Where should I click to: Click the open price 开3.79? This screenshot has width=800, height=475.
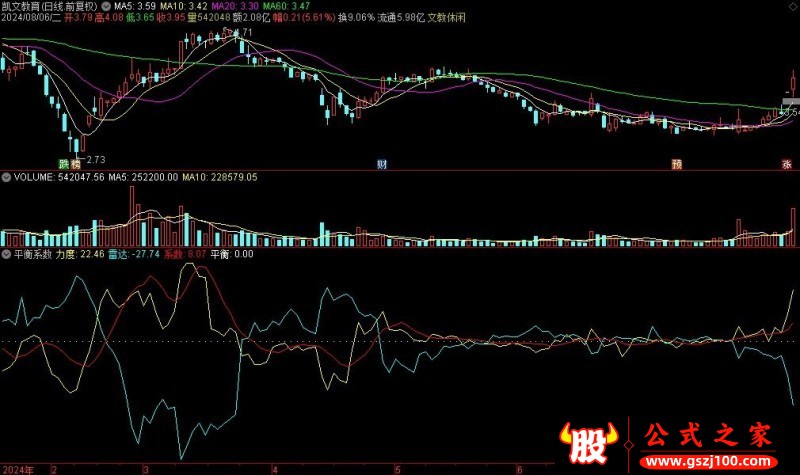78,18
